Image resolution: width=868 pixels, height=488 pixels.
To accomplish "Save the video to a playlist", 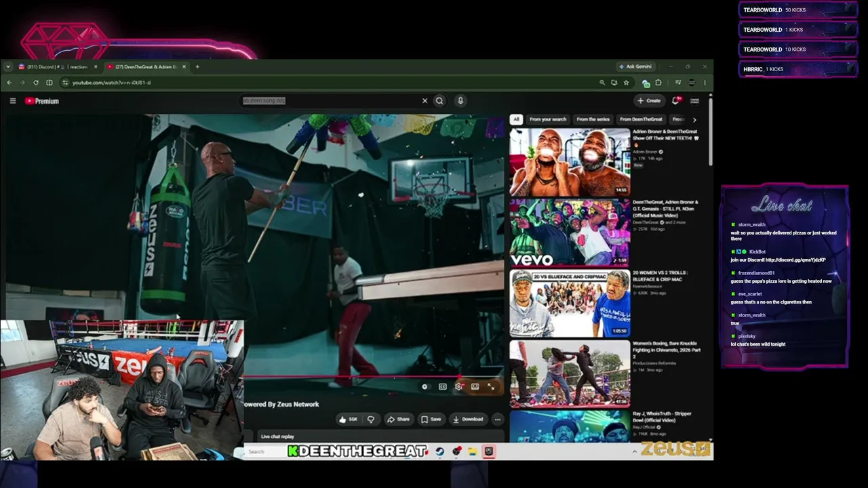I will click(x=431, y=420).
